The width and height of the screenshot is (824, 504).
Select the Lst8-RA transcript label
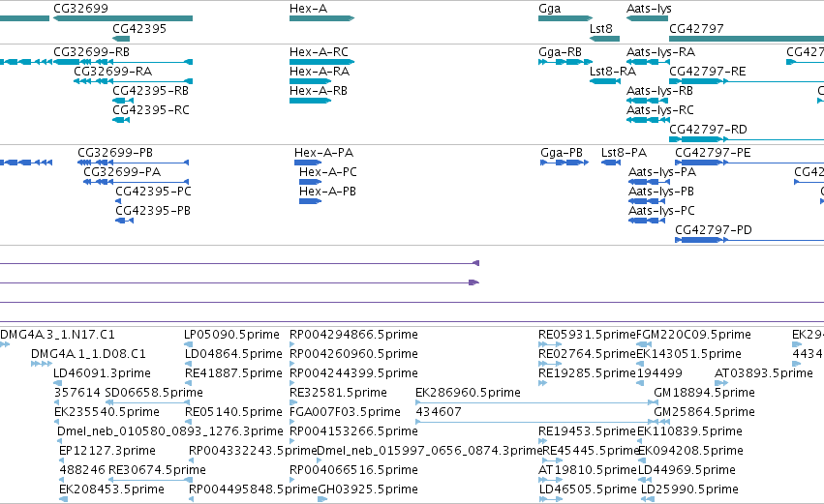tap(613, 72)
